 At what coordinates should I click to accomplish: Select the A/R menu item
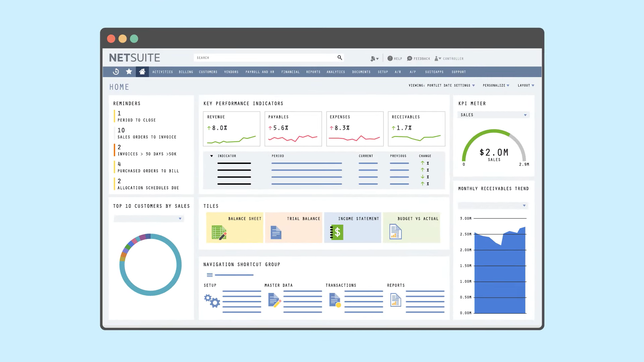(x=398, y=72)
